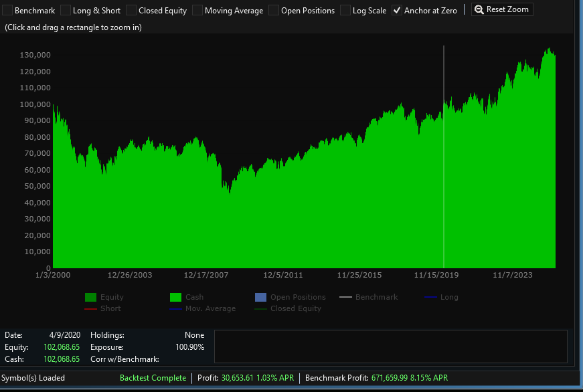Click the Long legend line marker
583x392 pixels.
[430, 297]
